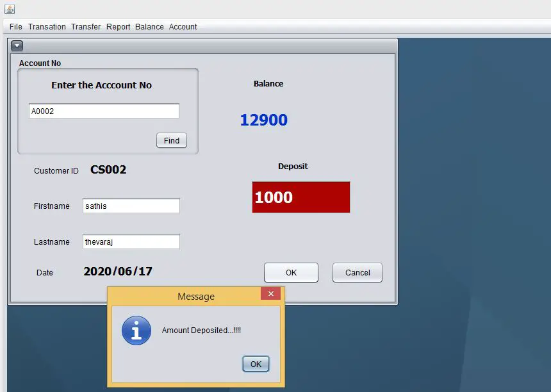This screenshot has width=551, height=392.
Task: Click the Lastname field showing thevaraj
Action: point(131,241)
